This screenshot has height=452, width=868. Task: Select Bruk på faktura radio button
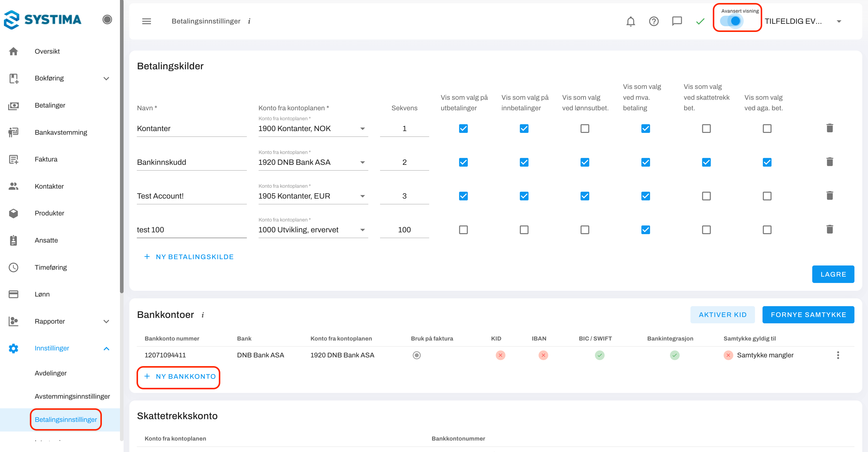click(417, 355)
